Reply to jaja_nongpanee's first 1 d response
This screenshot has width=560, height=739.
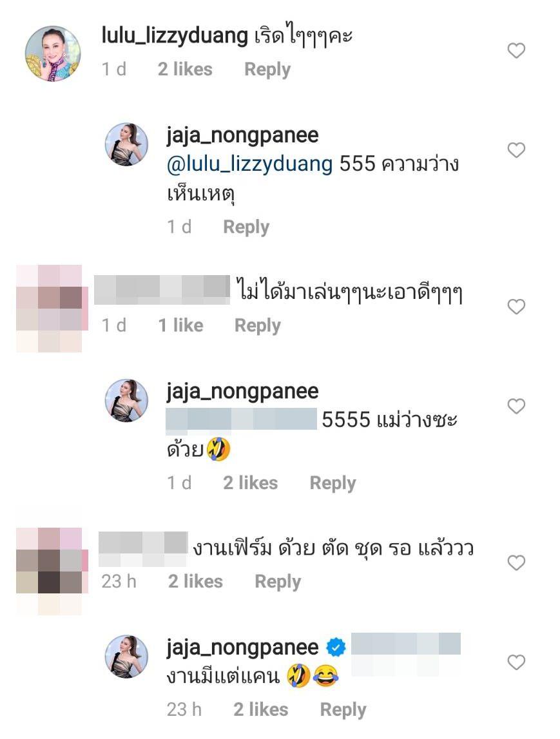point(246,227)
